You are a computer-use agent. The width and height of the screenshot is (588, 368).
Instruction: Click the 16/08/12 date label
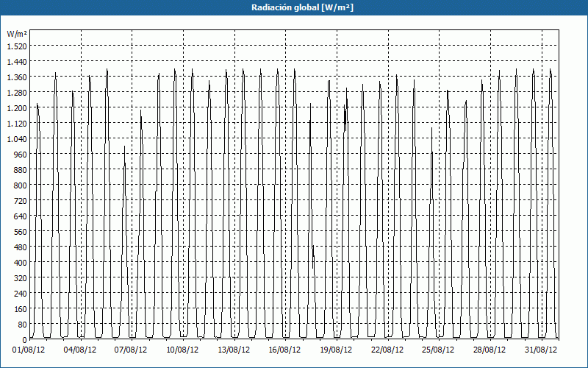click(284, 350)
